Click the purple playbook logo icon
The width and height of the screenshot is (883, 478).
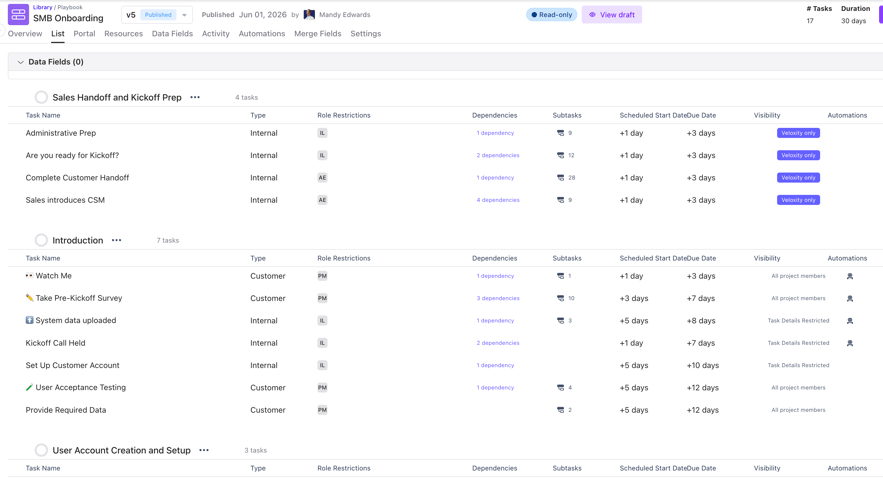pyautogui.click(x=18, y=15)
